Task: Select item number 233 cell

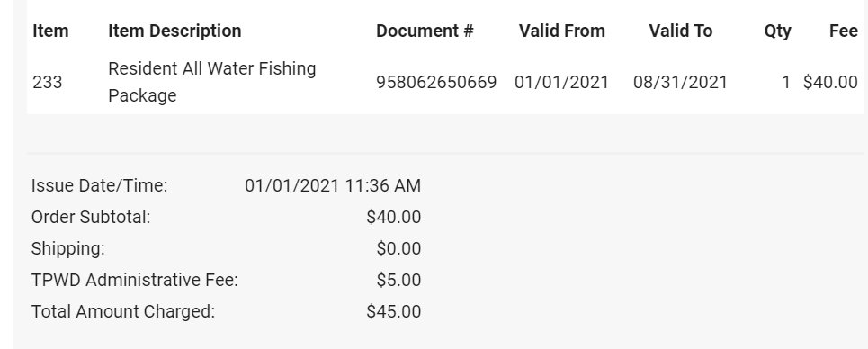Action: point(47,83)
